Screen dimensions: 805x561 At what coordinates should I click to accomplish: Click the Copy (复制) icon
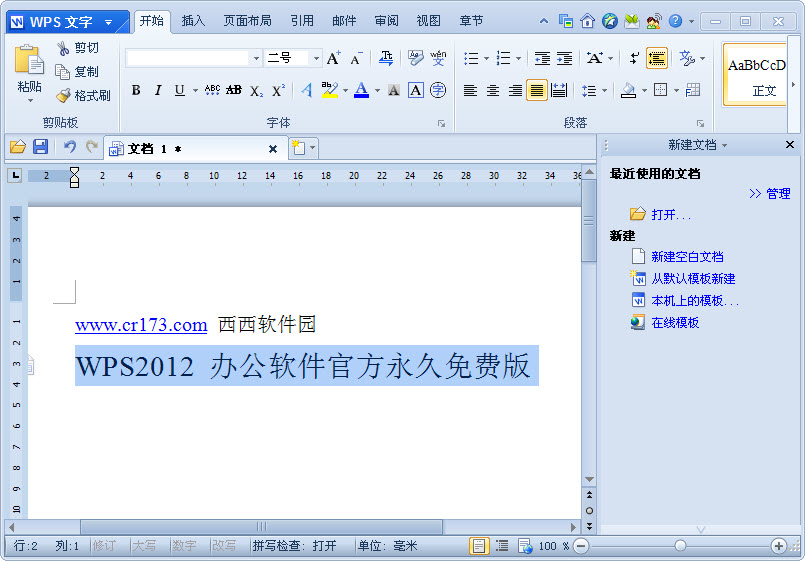click(63, 72)
